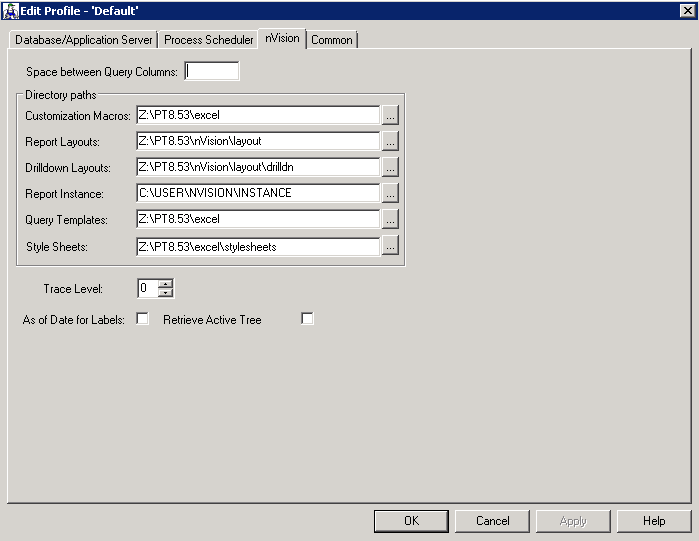Browse for the Report Layouts directory

(x=390, y=141)
